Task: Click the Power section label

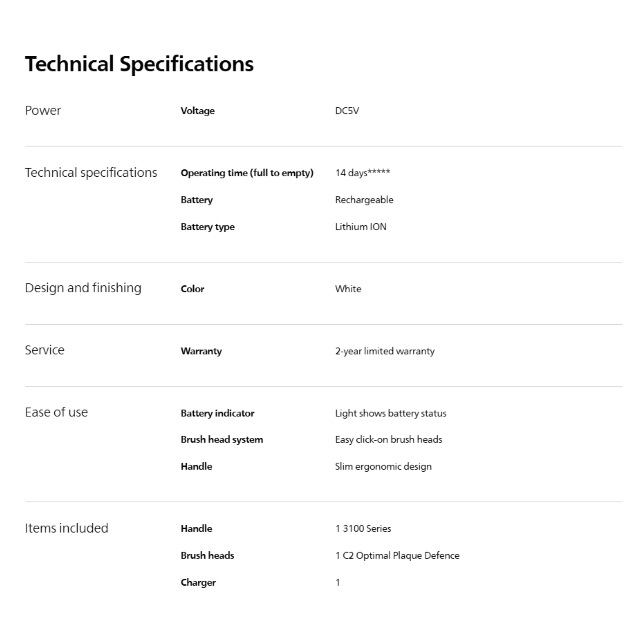Action: [x=43, y=110]
